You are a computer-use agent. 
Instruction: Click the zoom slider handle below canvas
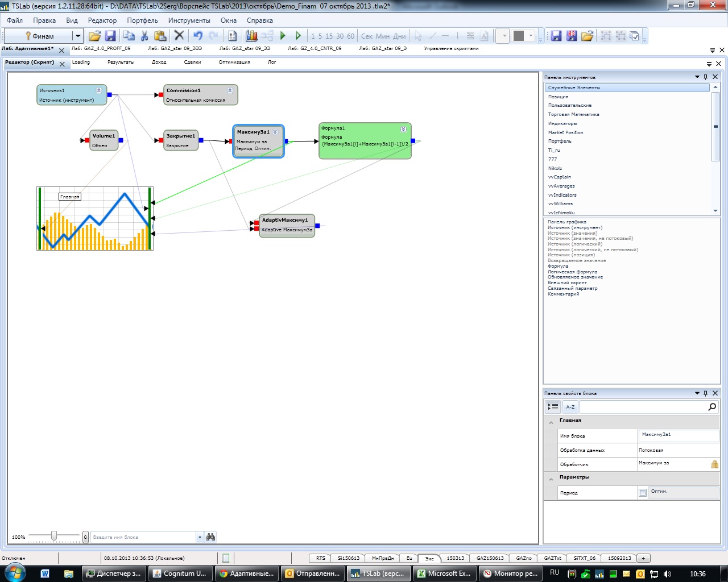54,537
